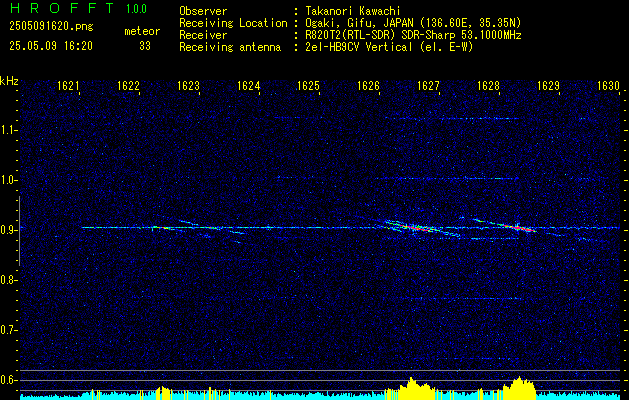Image resolution: width=629 pixels, height=400 pixels.
Task: Click the 0.9 frequency axis label
Action: pos(8,230)
